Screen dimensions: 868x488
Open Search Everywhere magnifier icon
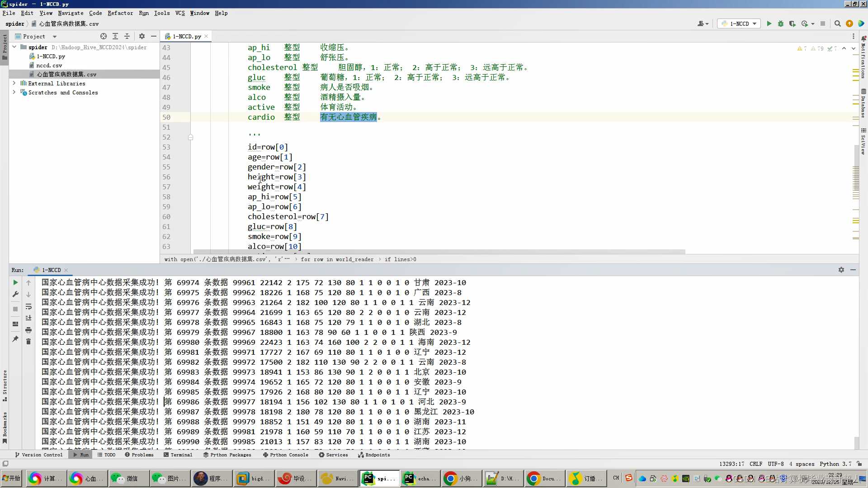837,23
